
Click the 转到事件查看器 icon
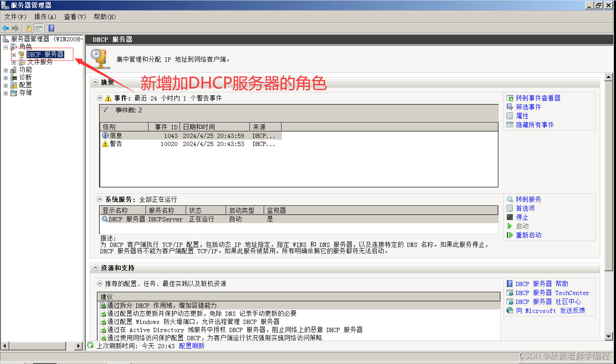[510, 98]
